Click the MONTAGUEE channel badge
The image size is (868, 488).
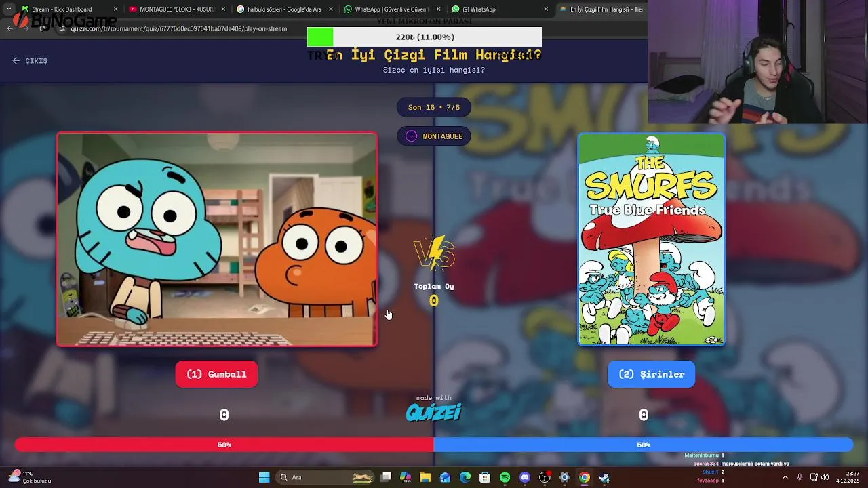[434, 136]
